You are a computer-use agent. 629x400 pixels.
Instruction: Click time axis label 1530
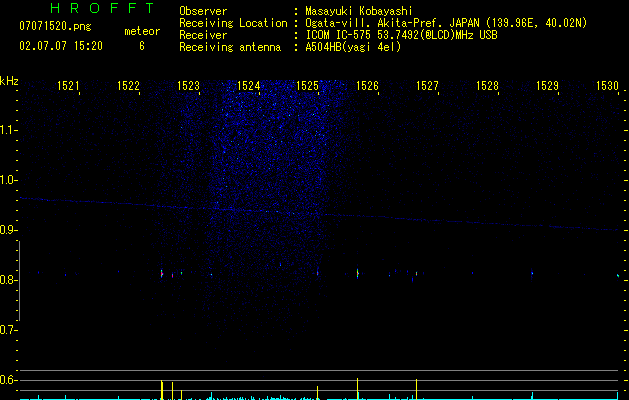(607, 86)
